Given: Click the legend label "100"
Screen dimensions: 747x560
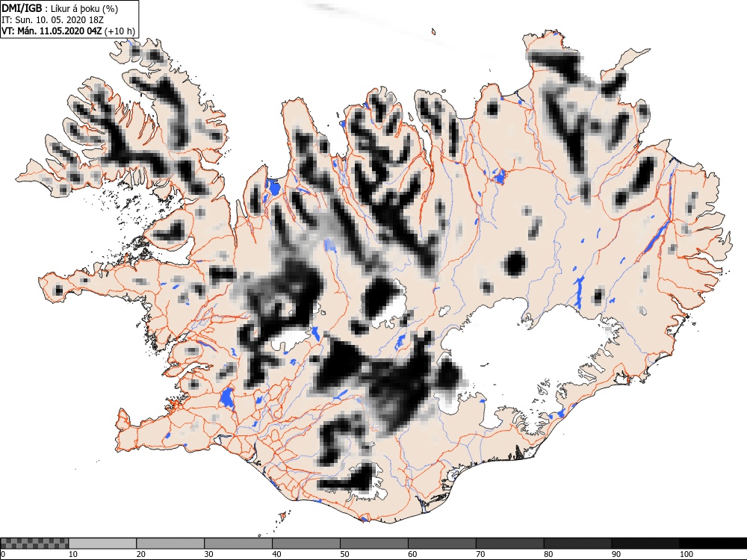Looking at the screenshot, I should 686,554.
